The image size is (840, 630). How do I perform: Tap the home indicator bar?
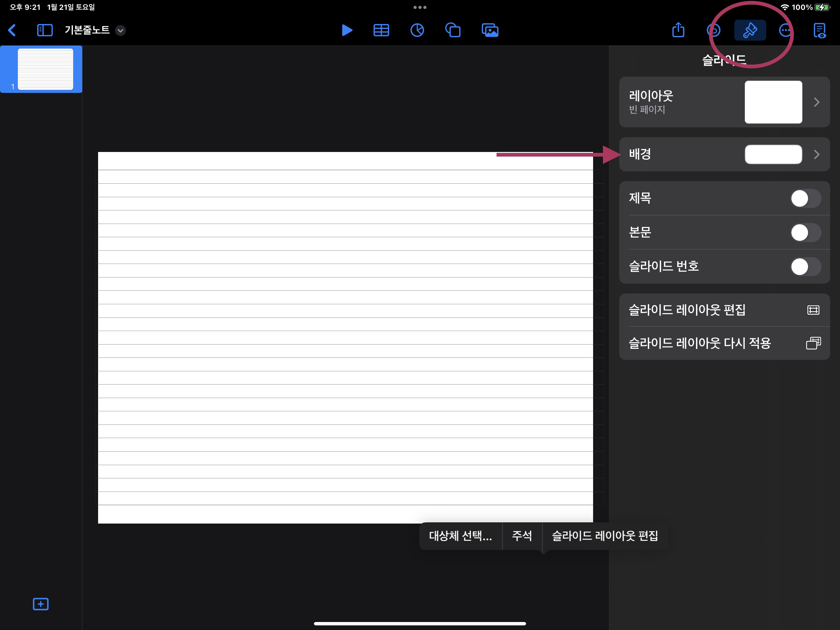coord(420,624)
